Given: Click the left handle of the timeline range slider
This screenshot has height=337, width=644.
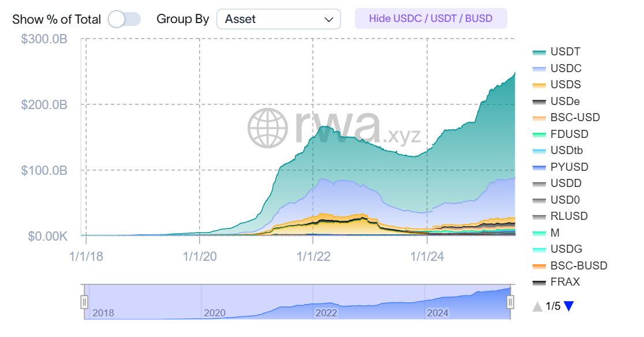Looking at the screenshot, I should [x=84, y=301].
